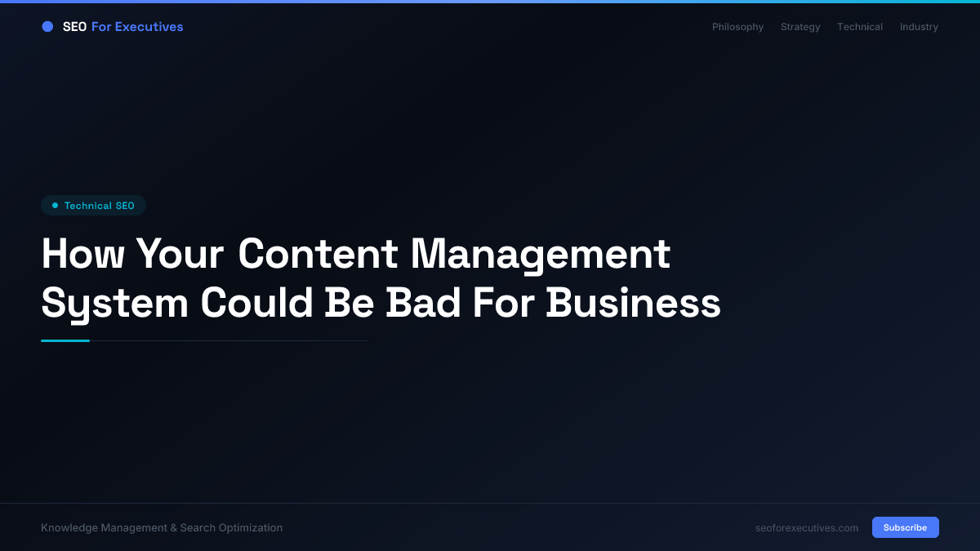980x551 pixels.
Task: Switch to the Industry navigation tab
Action: pos(919,26)
